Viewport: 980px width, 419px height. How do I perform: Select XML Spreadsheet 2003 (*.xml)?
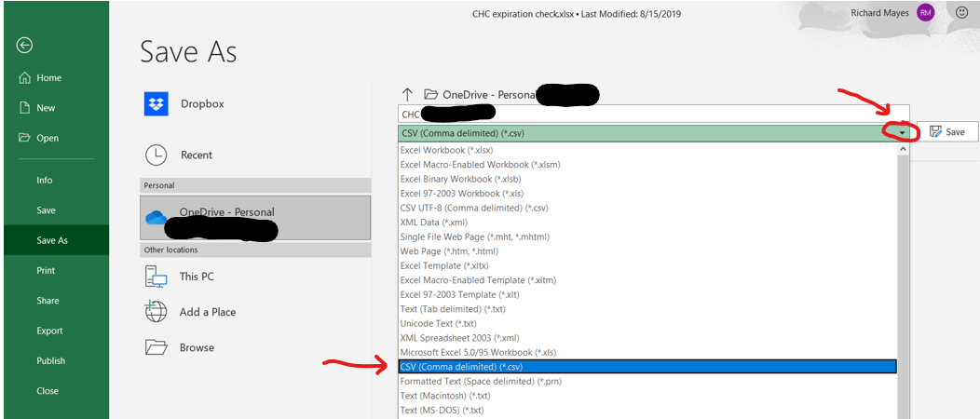(647, 338)
